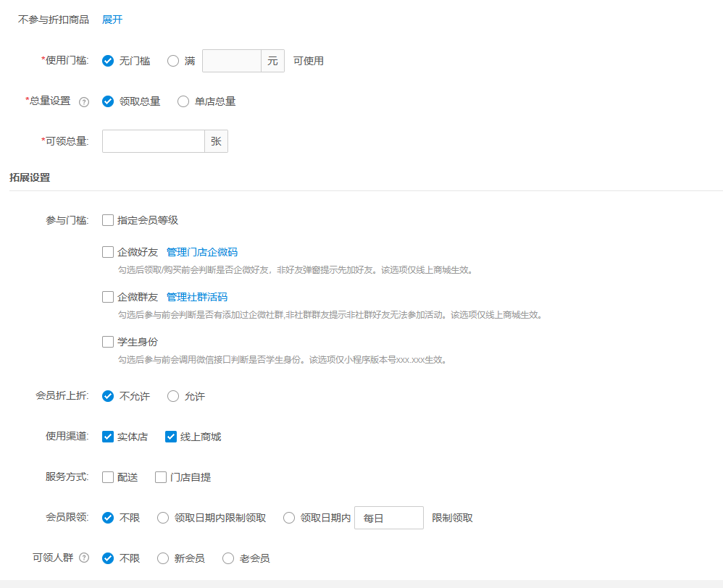Enable 指定会员等级 checkbox
723x588 pixels.
pos(107,219)
